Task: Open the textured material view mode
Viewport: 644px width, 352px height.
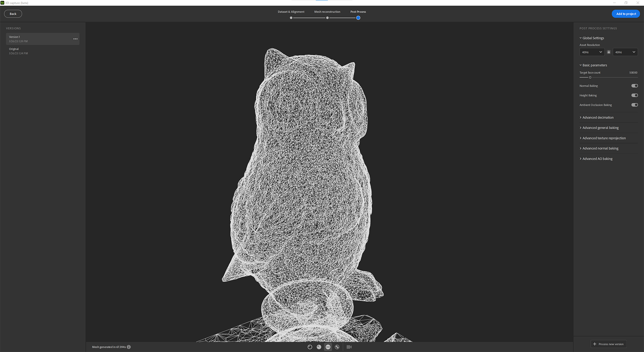Action: (337, 347)
